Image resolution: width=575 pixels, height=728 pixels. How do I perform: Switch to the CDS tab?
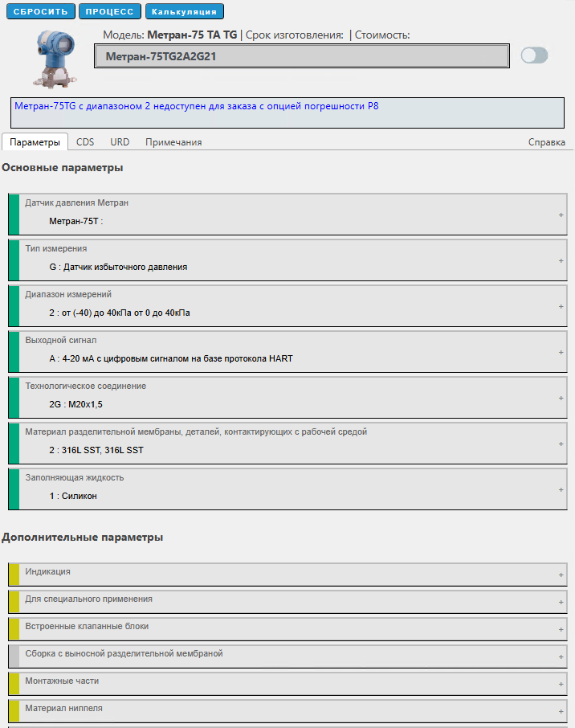tap(85, 142)
